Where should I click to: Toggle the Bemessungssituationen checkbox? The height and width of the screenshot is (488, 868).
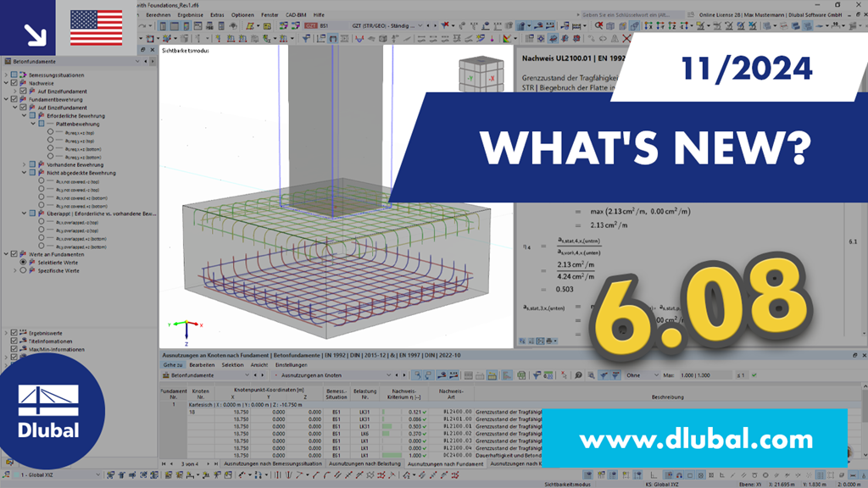point(14,75)
